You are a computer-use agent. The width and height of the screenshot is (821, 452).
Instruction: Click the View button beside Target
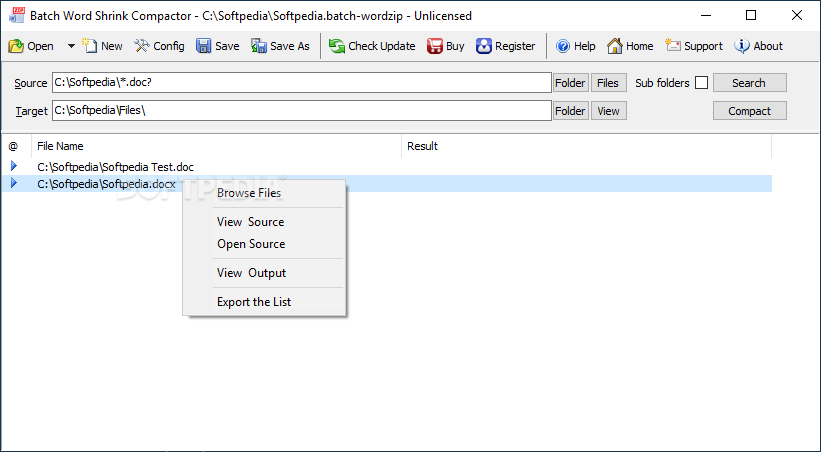[608, 111]
